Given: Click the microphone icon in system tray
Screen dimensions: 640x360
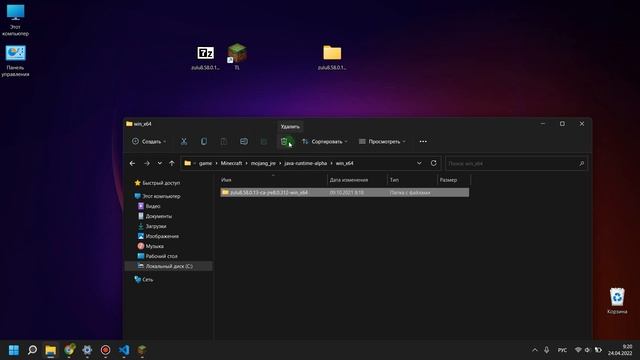Looking at the screenshot, I should tap(547, 350).
